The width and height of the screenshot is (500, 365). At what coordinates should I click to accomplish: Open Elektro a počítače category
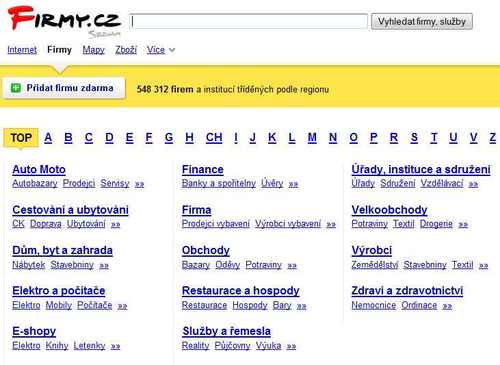[59, 291]
